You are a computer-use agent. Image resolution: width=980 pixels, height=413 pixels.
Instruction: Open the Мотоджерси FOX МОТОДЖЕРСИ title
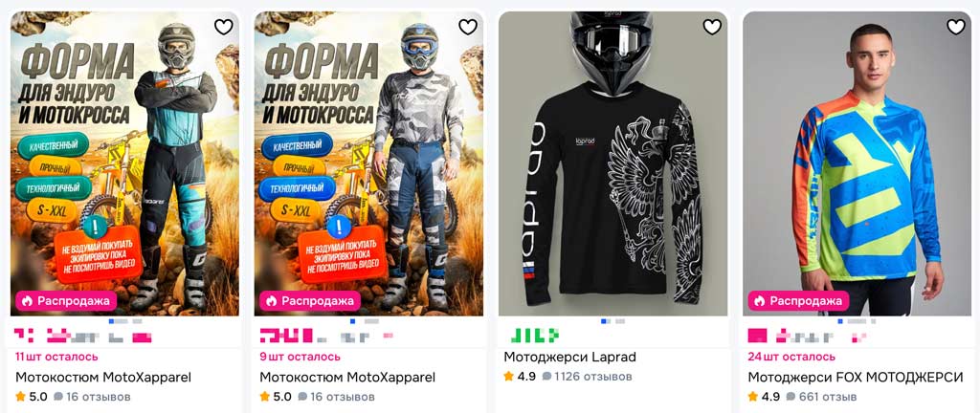855,378
